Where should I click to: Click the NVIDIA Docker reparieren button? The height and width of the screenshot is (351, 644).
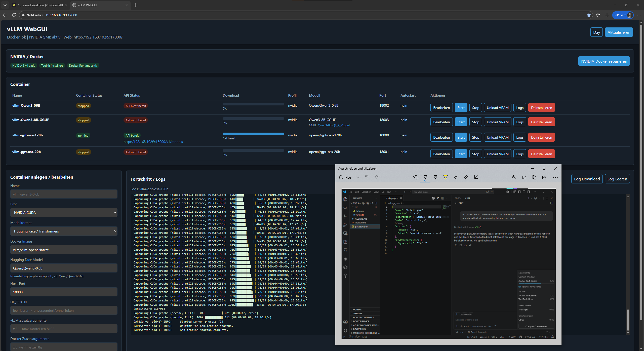click(x=604, y=61)
